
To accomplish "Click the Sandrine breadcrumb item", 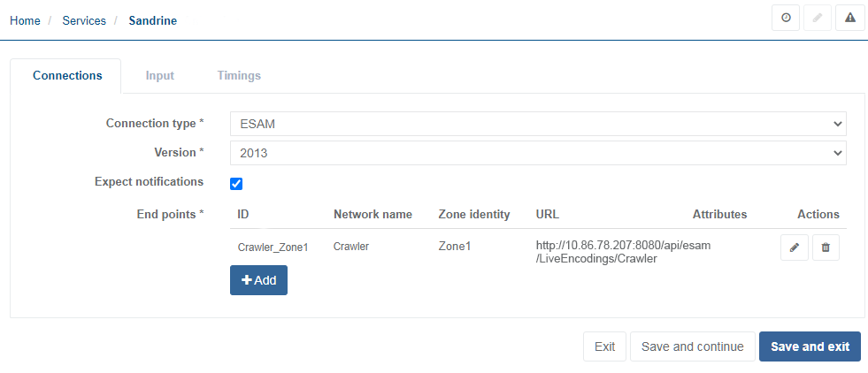I will pyautogui.click(x=152, y=20).
